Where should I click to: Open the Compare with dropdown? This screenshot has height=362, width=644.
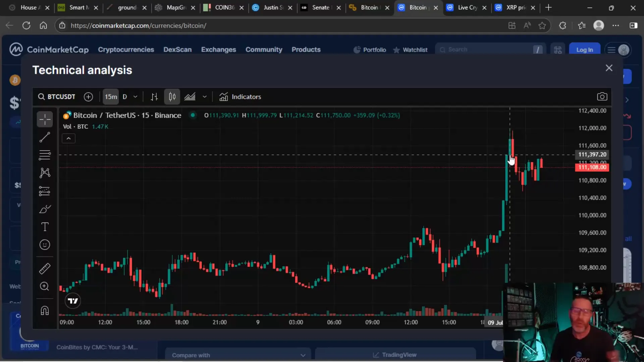tap(238, 355)
